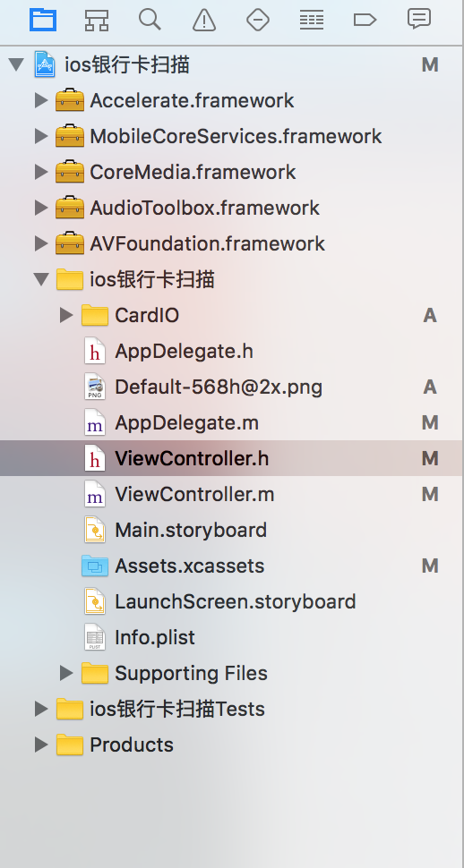
Task: Open the Assets.xcassets catalog
Action: pyautogui.click(x=232, y=566)
